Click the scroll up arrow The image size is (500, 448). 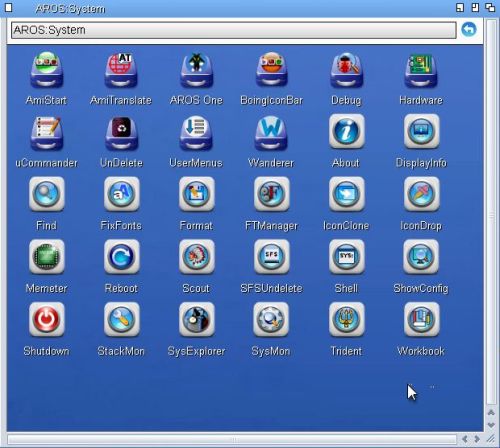point(491,413)
